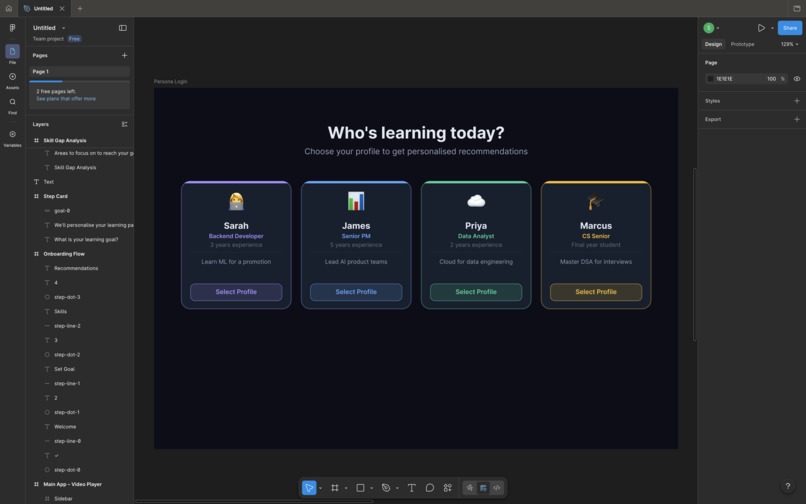Click See plans that offer more link
This screenshot has height=504, width=806.
tap(66, 99)
